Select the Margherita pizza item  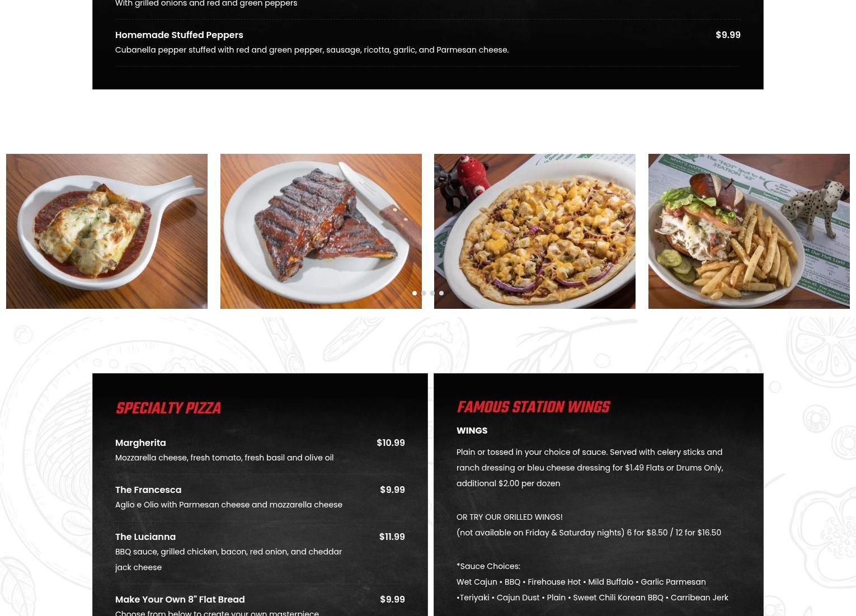[140, 443]
